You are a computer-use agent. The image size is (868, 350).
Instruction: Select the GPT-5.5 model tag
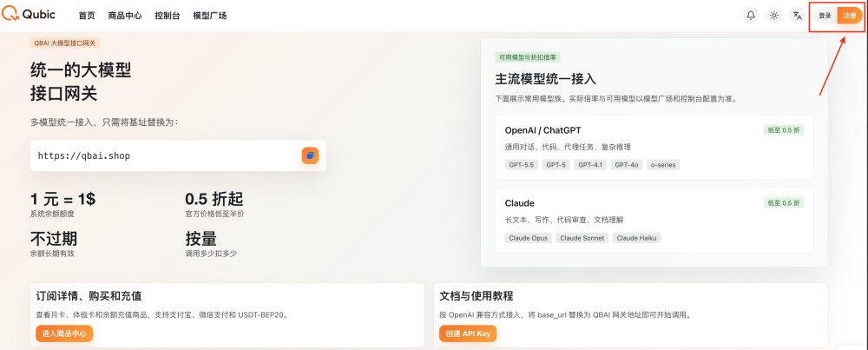pos(522,164)
